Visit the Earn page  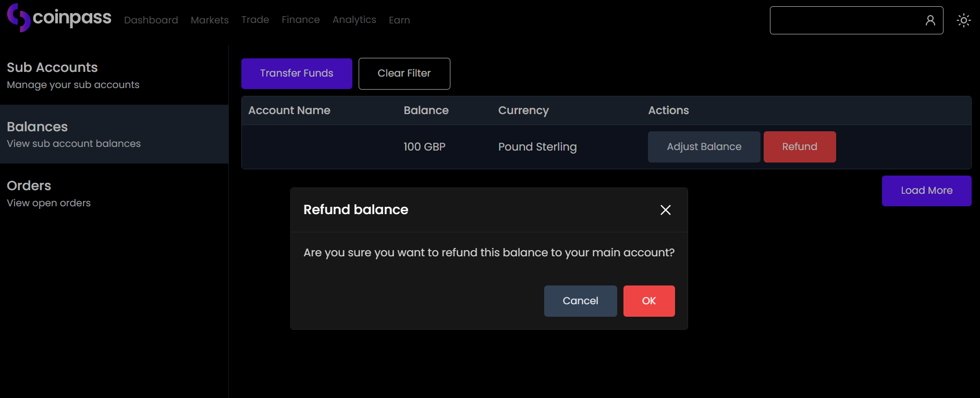[399, 20]
